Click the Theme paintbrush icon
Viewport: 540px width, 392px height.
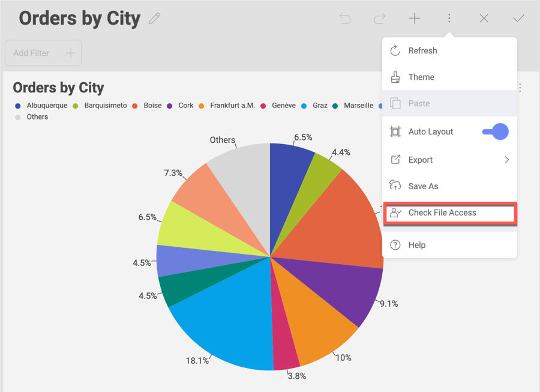tap(395, 77)
